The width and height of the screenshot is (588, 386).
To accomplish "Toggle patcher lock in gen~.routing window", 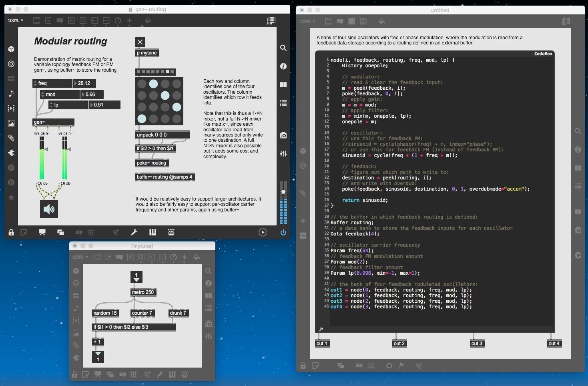I will click(x=11, y=232).
